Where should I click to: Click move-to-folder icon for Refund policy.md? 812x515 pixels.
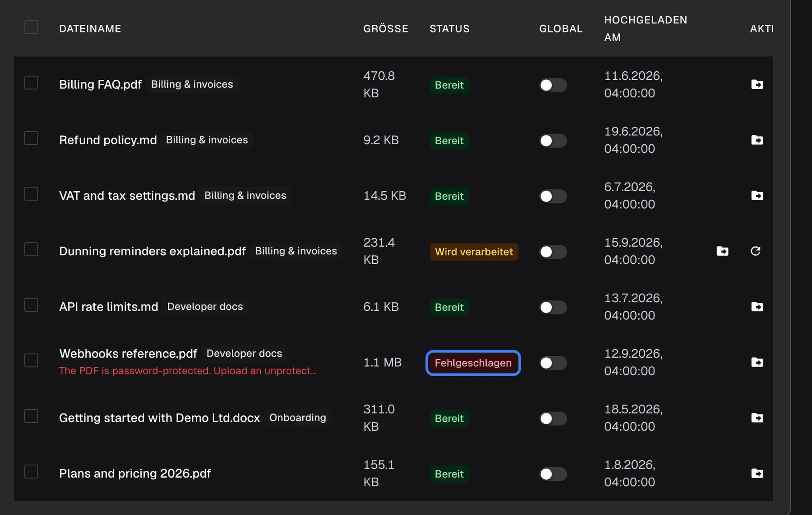coord(757,140)
